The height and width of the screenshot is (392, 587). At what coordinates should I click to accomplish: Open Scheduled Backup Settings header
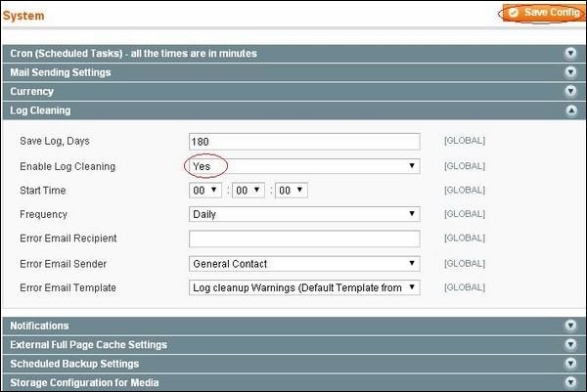click(294, 364)
